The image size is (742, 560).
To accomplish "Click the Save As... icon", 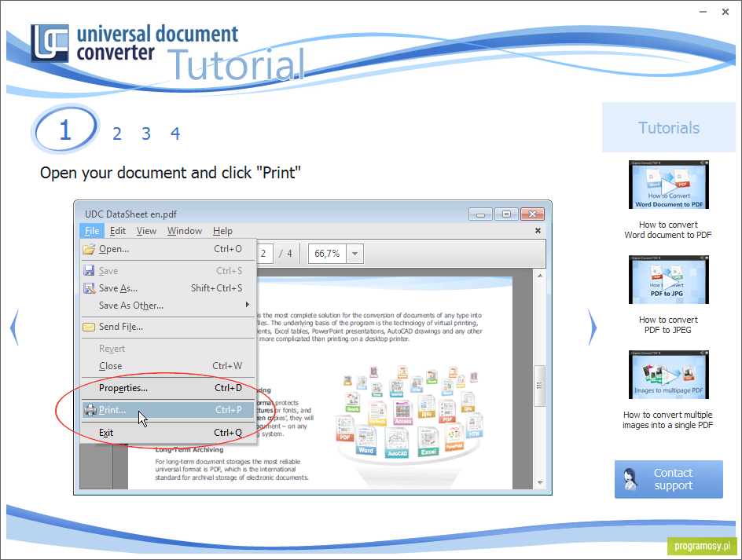I will 89,288.
